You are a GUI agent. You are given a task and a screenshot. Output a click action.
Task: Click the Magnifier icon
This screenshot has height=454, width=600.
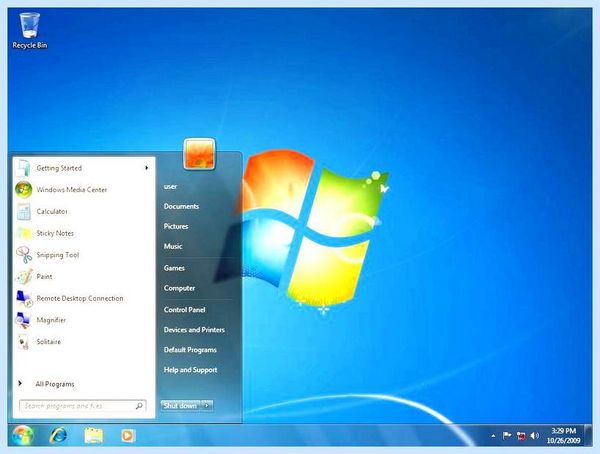(x=23, y=320)
